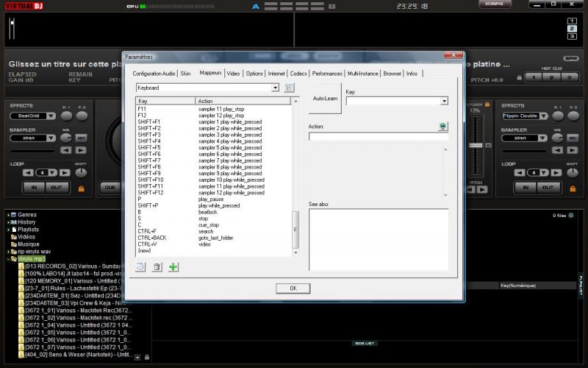
Task: Open the Browser tab
Action: click(x=392, y=74)
